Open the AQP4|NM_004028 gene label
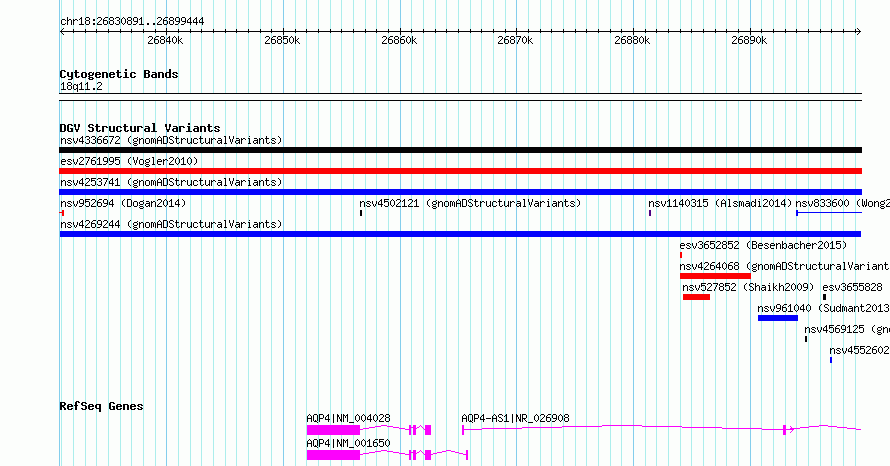 pyautogui.click(x=349, y=418)
